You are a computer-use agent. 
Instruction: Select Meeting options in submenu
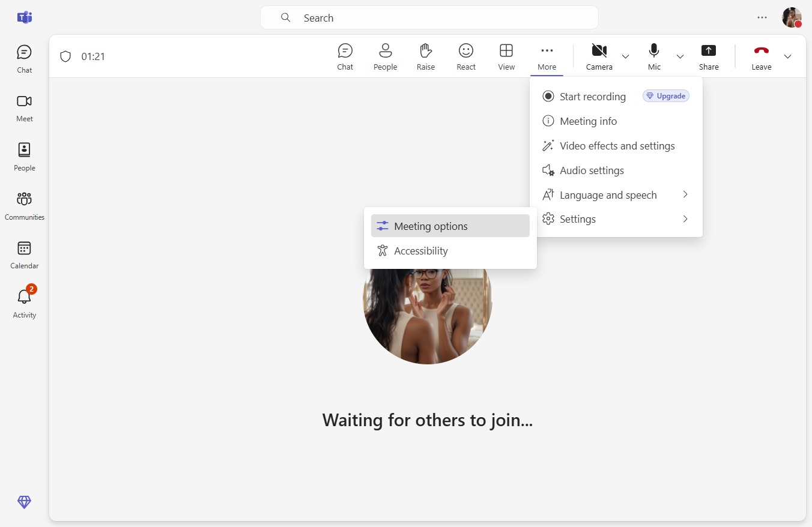(x=450, y=226)
